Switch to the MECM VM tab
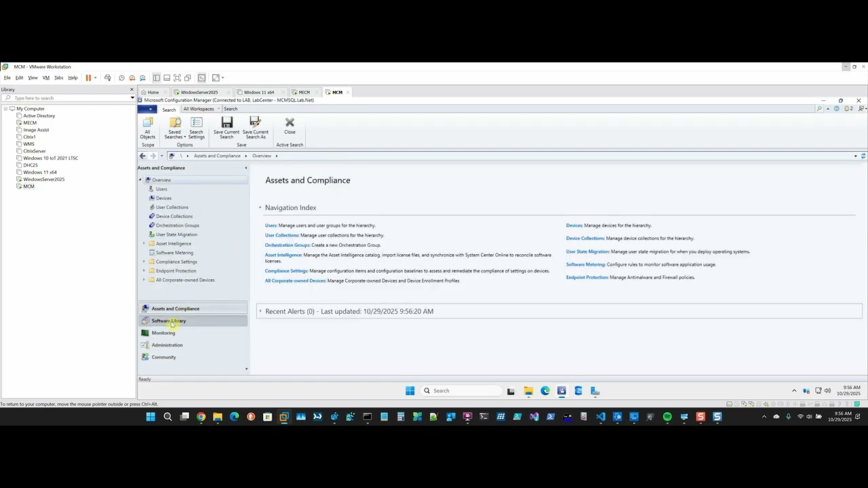Image resolution: width=868 pixels, height=488 pixels. pos(304,92)
